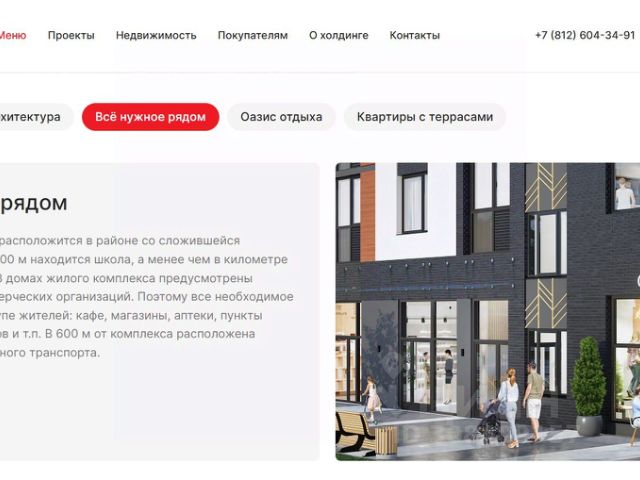The image size is (640, 480).
Task: Click the glass storefront entrance in rendering
Action: (429, 357)
